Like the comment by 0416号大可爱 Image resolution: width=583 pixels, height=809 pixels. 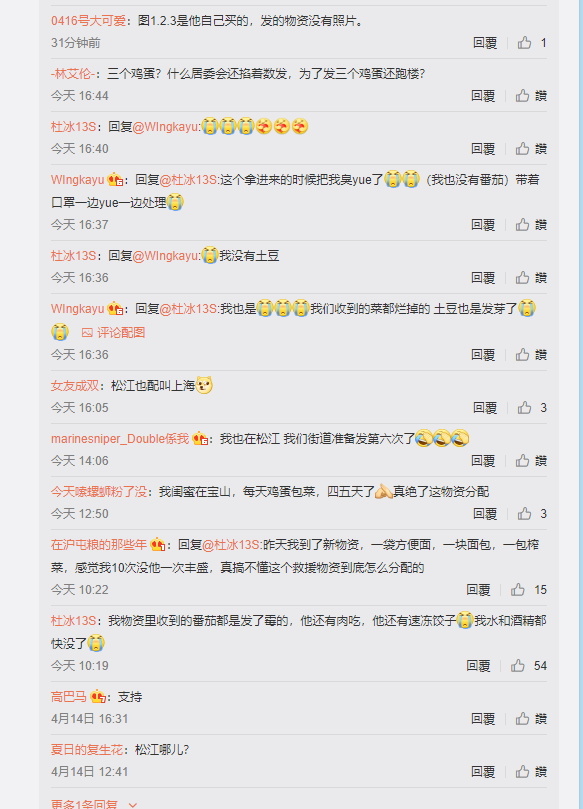(x=525, y=43)
